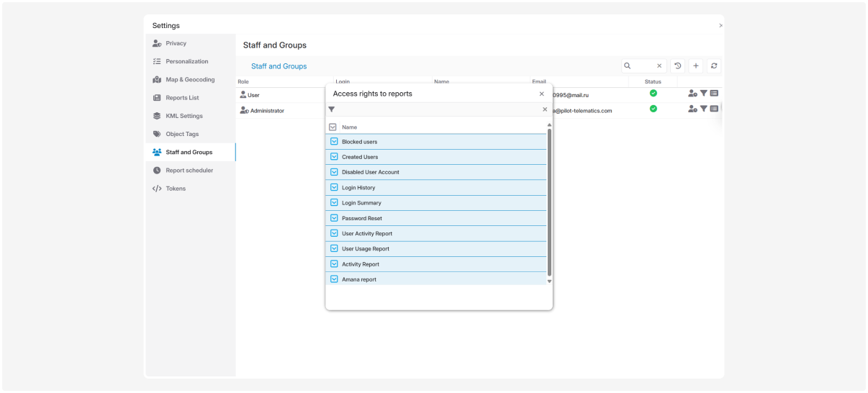Toggle select-all checkbox beside Name header
The width and height of the screenshot is (868, 393).
pyautogui.click(x=333, y=127)
